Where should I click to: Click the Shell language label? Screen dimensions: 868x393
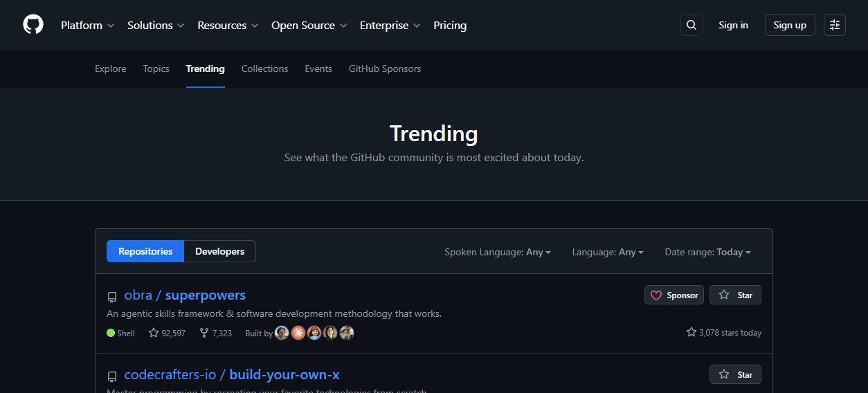(x=121, y=333)
